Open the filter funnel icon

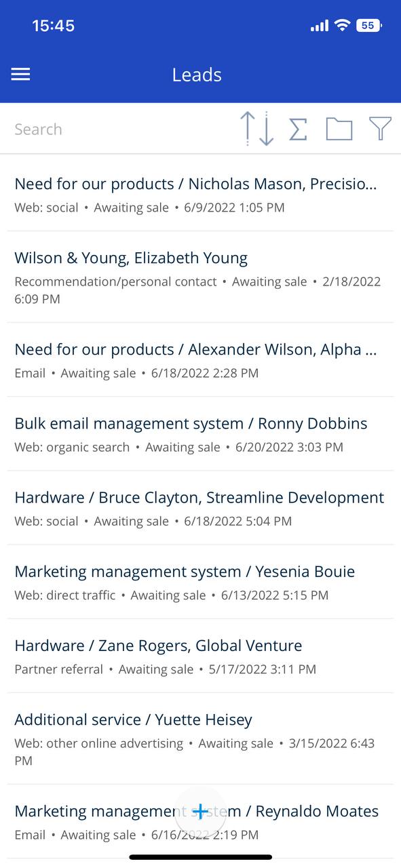tap(380, 128)
